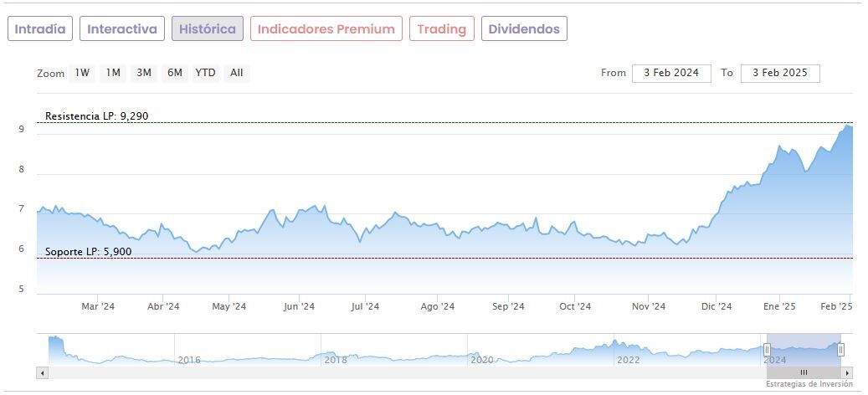Set zoom range to 1M
The image size is (868, 395).
[x=113, y=73]
